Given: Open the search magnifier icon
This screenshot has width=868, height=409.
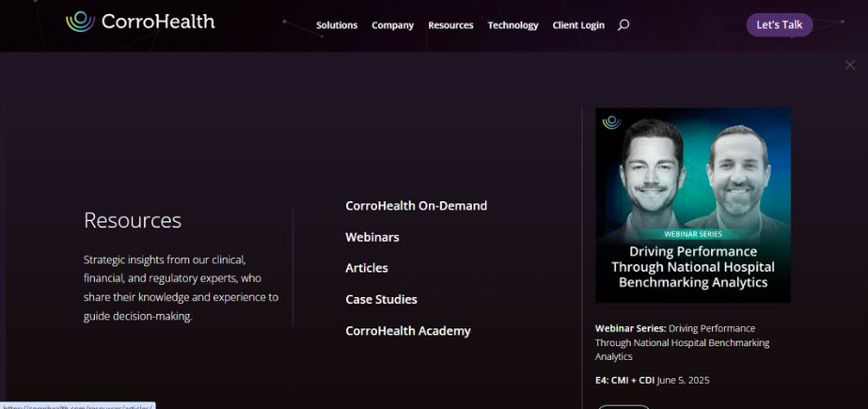Looking at the screenshot, I should pyautogui.click(x=623, y=24).
